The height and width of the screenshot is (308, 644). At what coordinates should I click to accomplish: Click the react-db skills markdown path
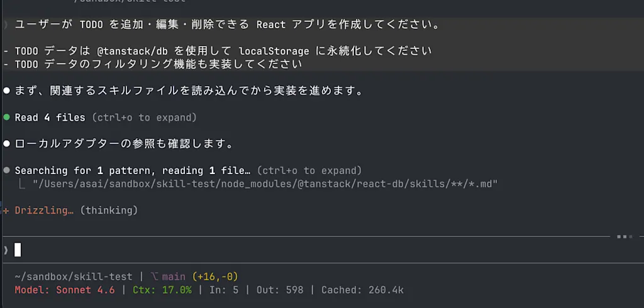point(265,184)
